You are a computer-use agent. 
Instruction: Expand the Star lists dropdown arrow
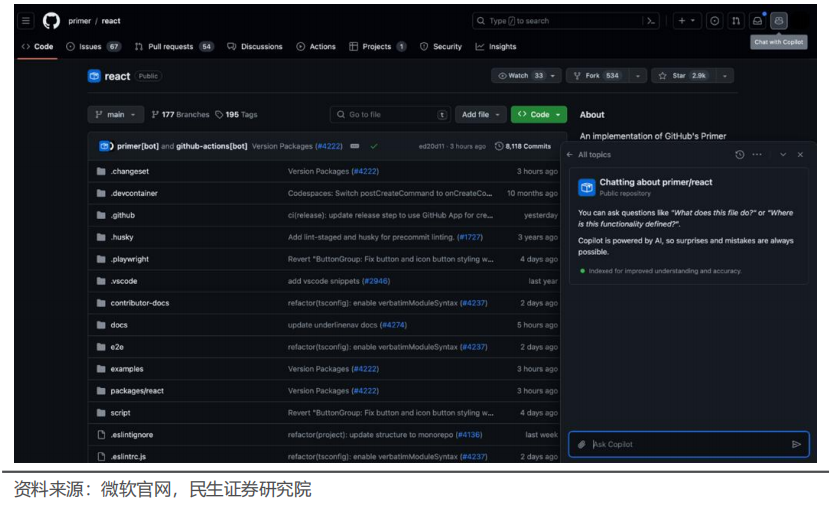coord(725,76)
